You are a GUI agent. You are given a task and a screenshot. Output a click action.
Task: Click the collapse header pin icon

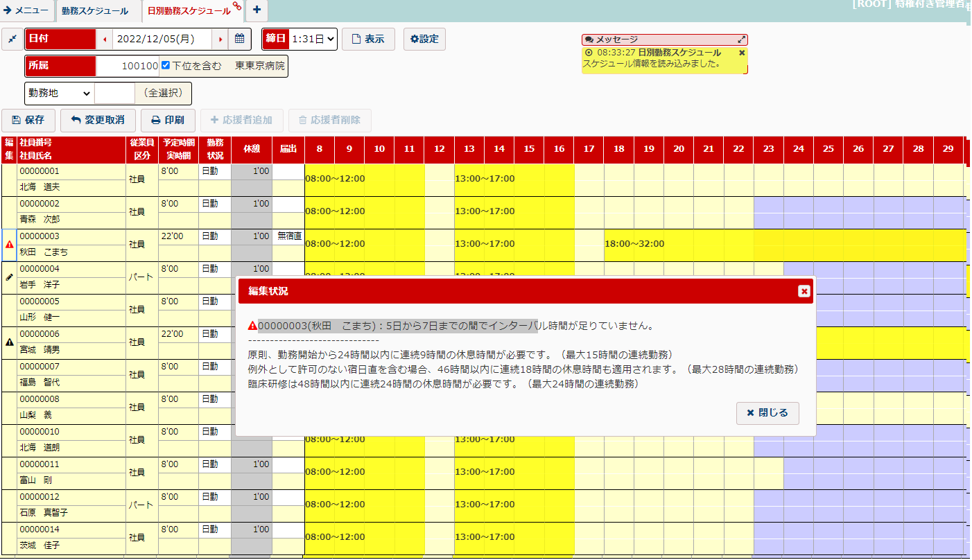pos(12,40)
